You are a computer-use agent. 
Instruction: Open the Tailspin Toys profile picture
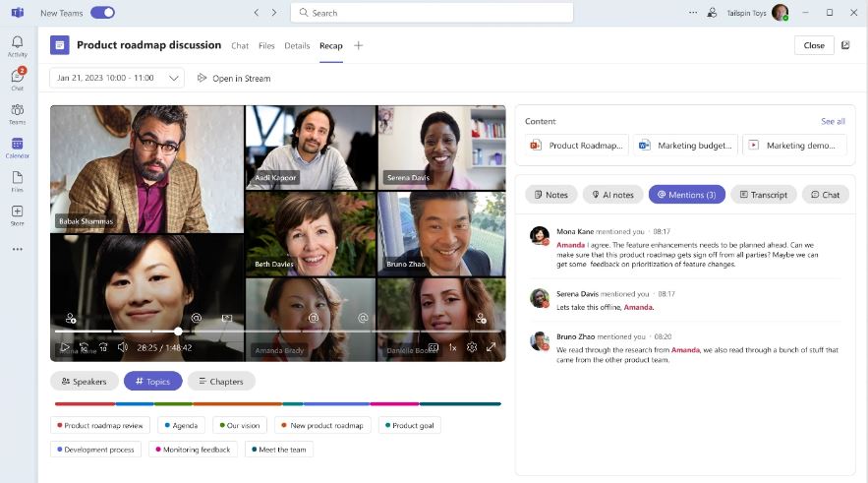(x=780, y=12)
